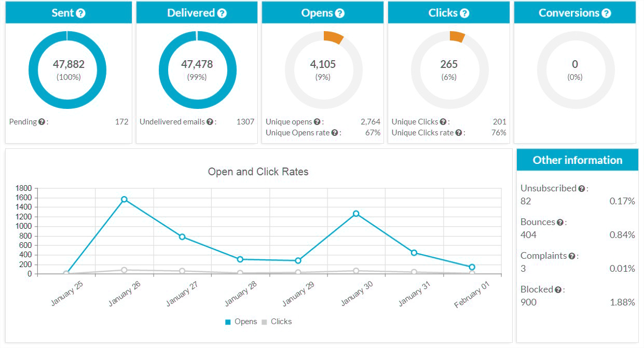The image size is (644, 348).
Task: Click the complaints rate 0.01%
Action: click(x=622, y=269)
